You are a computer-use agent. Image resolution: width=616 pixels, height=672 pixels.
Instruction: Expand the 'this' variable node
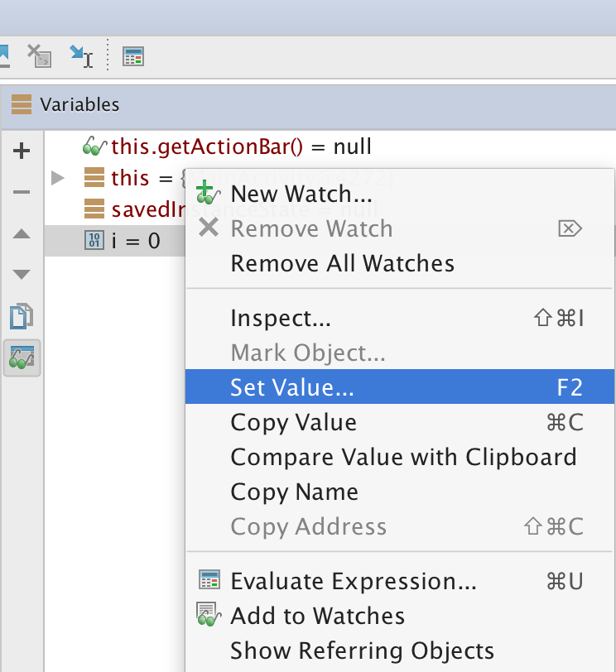click(57, 177)
